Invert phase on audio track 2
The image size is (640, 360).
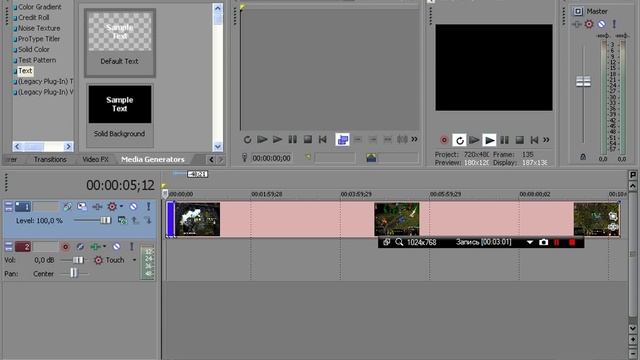click(80, 247)
